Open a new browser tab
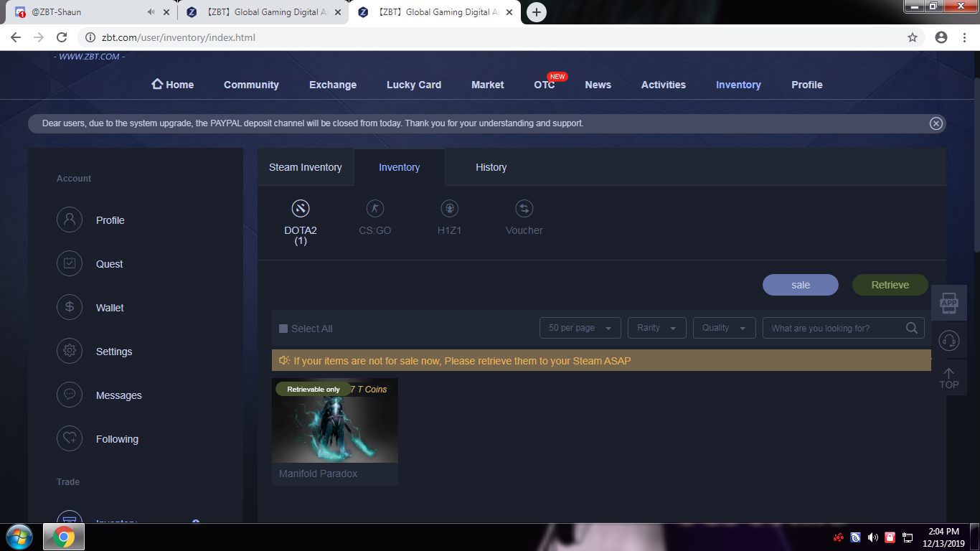Screen dimensions: 980x551 click(x=536, y=12)
